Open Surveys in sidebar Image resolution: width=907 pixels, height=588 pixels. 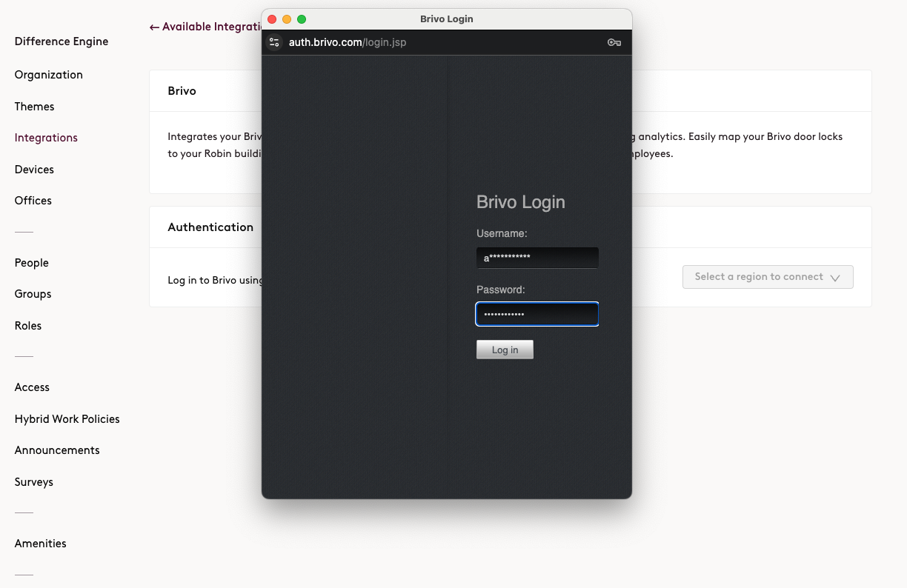click(x=34, y=482)
